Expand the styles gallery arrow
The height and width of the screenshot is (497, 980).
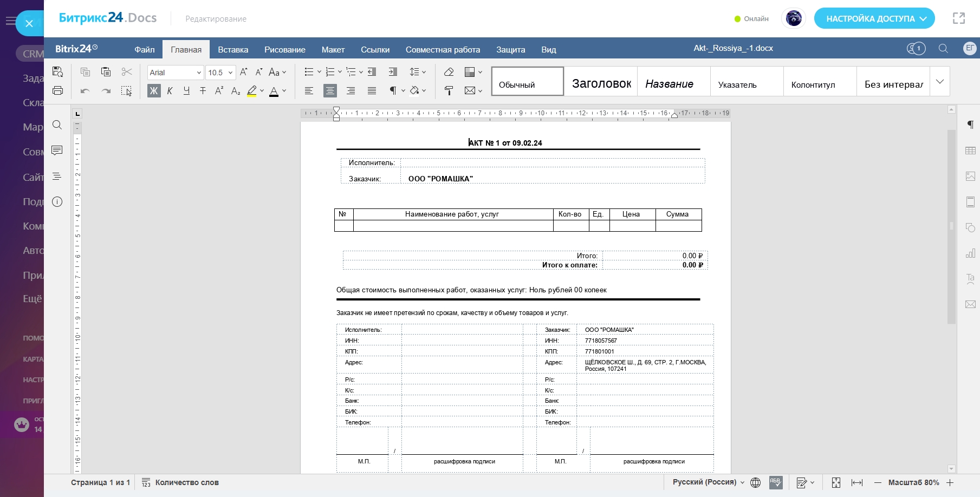[940, 82]
